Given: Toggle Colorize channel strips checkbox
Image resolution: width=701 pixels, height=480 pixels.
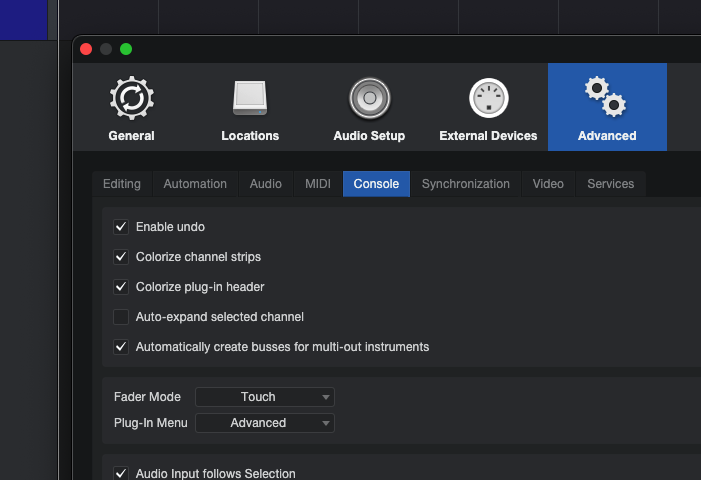Looking at the screenshot, I should click(x=121, y=257).
